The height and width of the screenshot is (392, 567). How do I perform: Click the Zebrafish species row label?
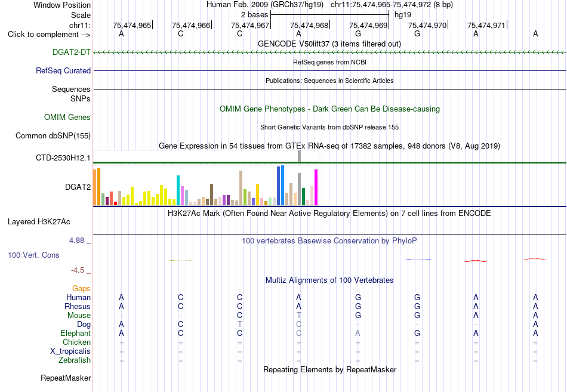(x=75, y=360)
